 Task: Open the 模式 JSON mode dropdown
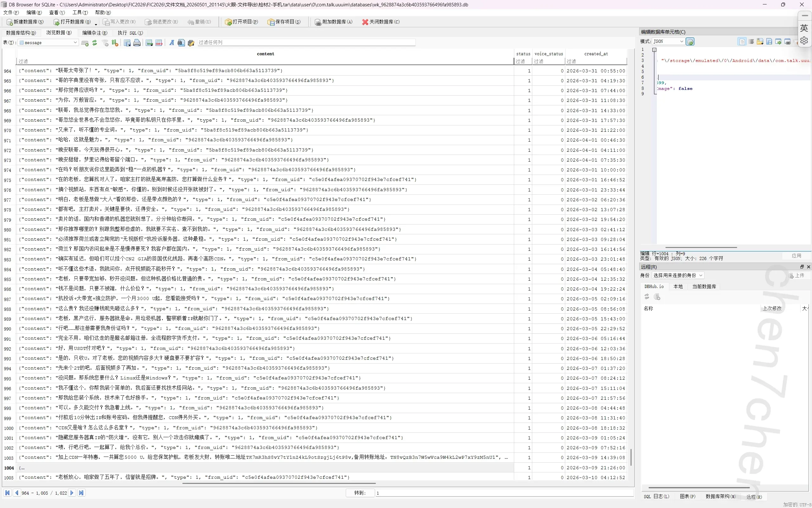pyautogui.click(x=668, y=41)
